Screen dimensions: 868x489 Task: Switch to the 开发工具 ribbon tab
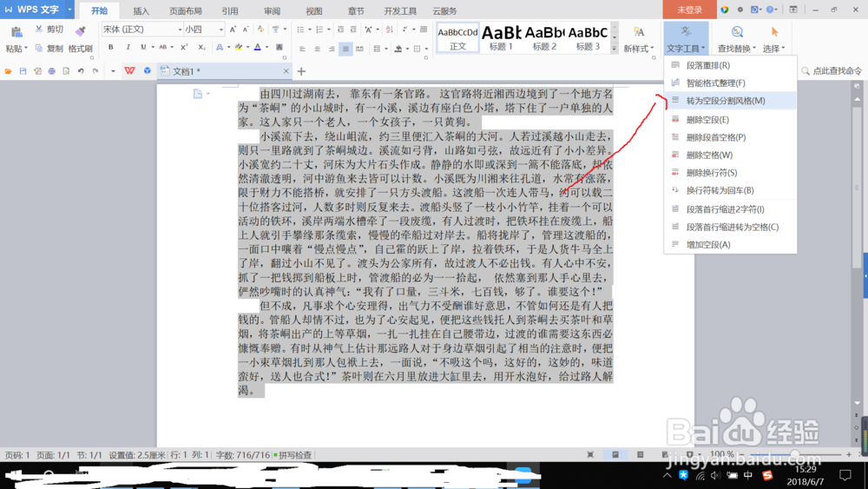400,10
